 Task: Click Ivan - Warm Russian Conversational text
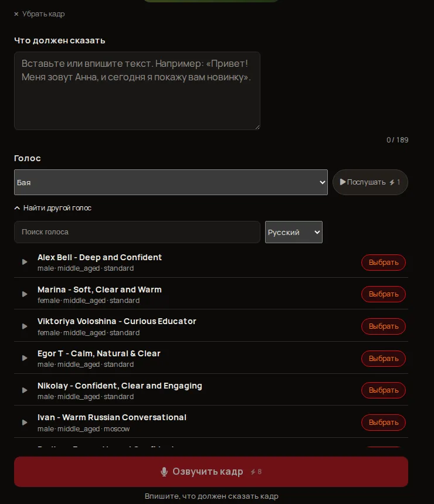(x=112, y=417)
